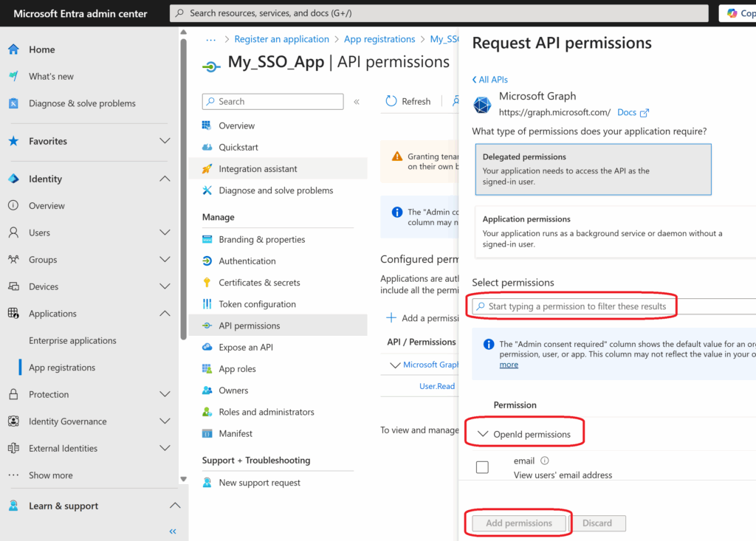Click the Certificates & secrets key icon

coord(207,283)
